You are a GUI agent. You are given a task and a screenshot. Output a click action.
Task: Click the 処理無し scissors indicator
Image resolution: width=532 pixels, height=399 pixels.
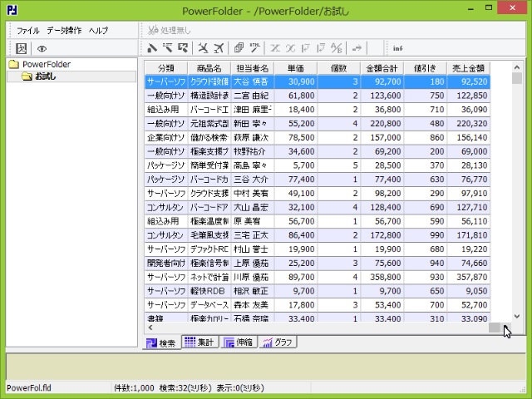(x=170, y=31)
